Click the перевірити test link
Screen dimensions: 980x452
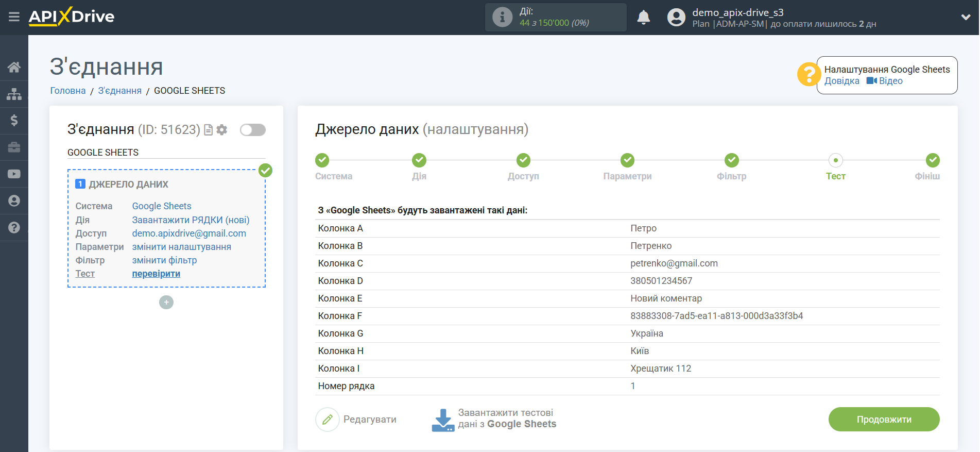click(x=156, y=274)
